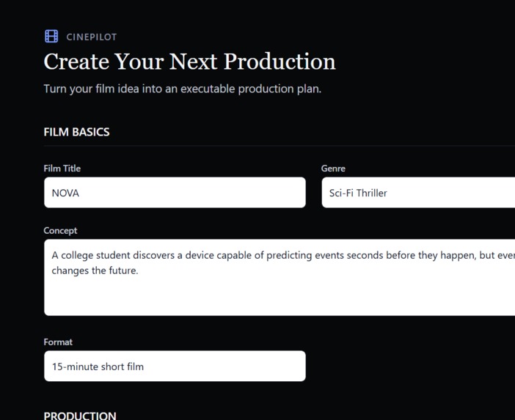Click the Create Your Next Production heading
The width and height of the screenshot is (515, 420).
[x=189, y=62]
